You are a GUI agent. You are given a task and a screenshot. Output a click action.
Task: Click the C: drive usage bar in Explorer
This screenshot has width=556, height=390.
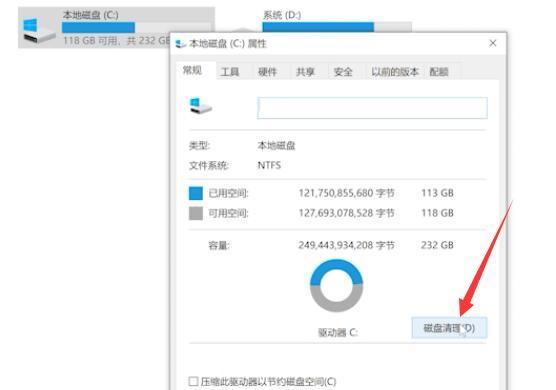pos(136,27)
